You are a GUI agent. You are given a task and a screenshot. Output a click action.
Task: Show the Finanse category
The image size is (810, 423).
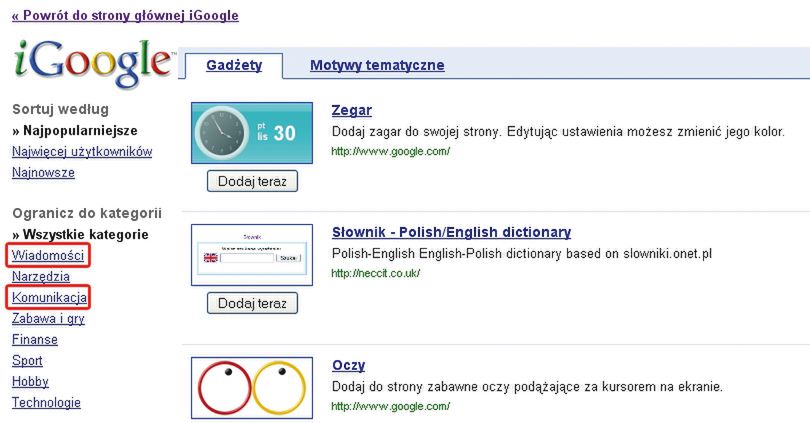tap(35, 339)
